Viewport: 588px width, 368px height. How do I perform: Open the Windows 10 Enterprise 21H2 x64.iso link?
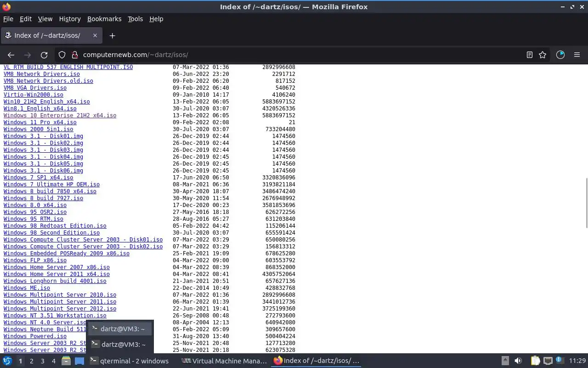[x=60, y=115]
